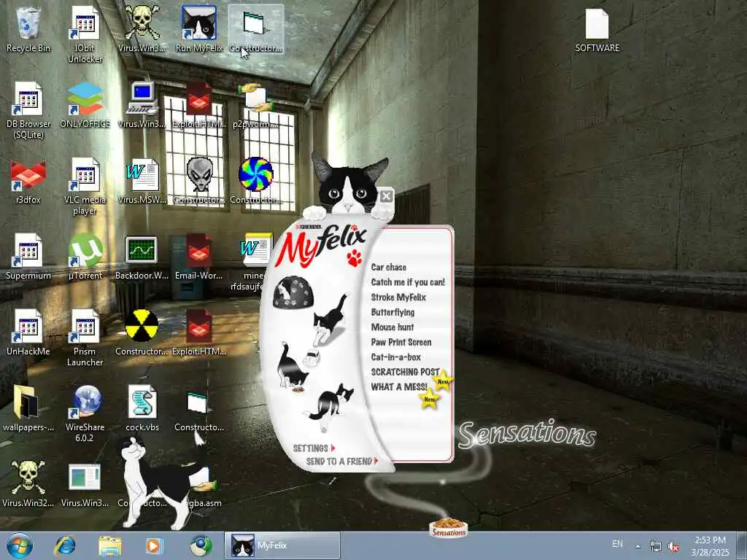Open the Supermium shortcut

(28, 257)
